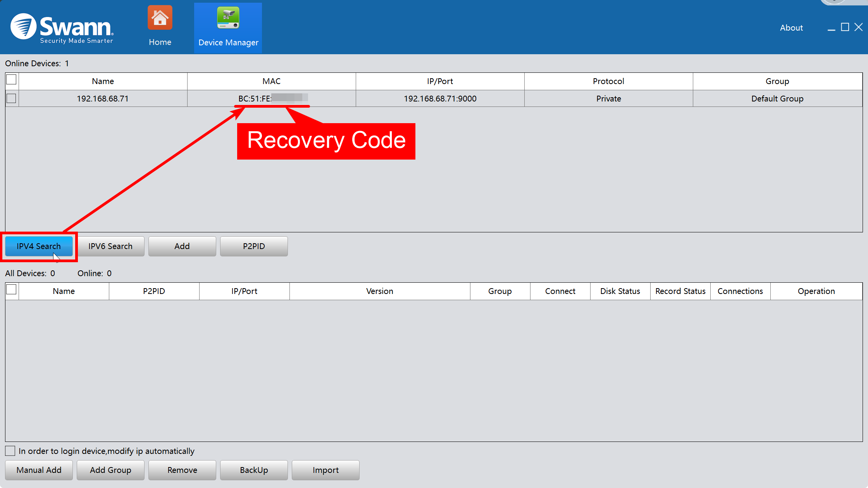Image resolution: width=868 pixels, height=488 pixels.
Task: Select the Device Manager camera icon
Action: click(228, 19)
